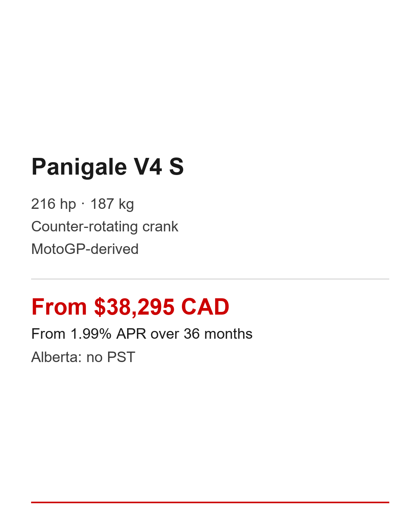The width and height of the screenshot is (420, 525).
Task: Click the "36 months" financing term
Action: (x=218, y=334)
